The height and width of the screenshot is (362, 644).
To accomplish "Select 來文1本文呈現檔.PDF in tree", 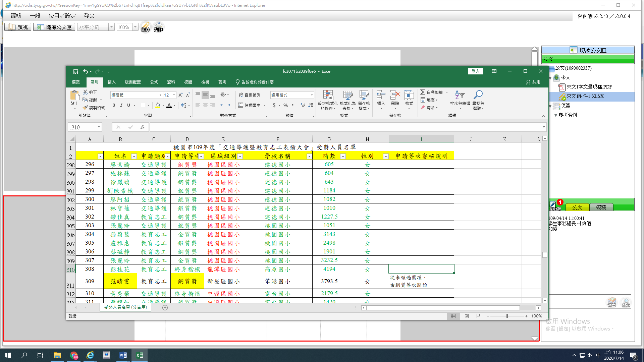I will [589, 87].
